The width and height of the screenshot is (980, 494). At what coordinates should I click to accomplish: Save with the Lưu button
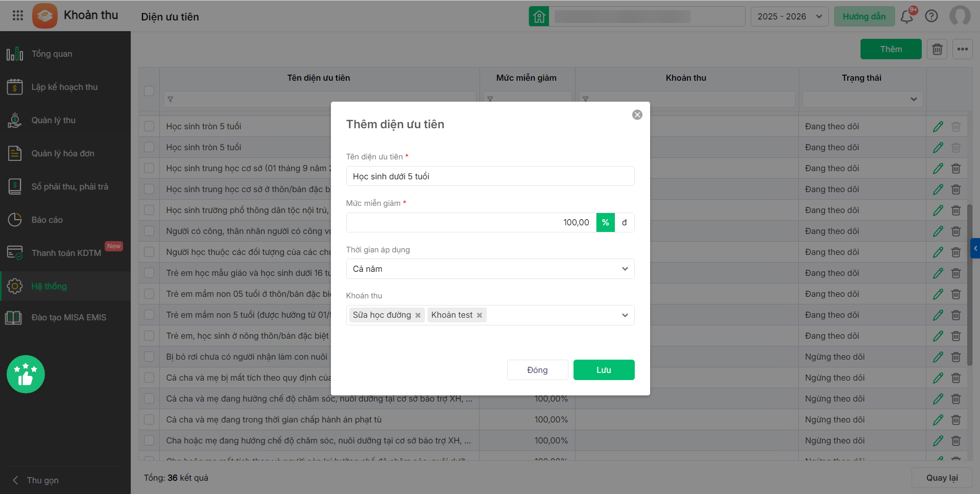point(604,370)
